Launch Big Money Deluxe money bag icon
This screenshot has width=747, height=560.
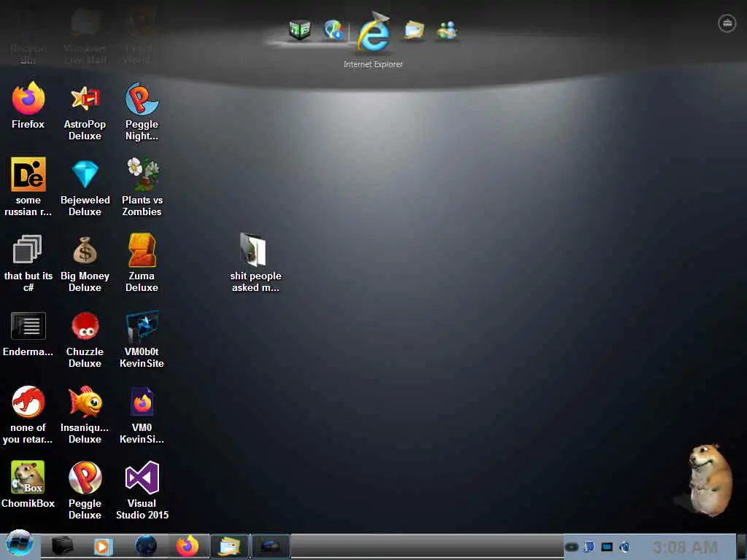(85, 262)
